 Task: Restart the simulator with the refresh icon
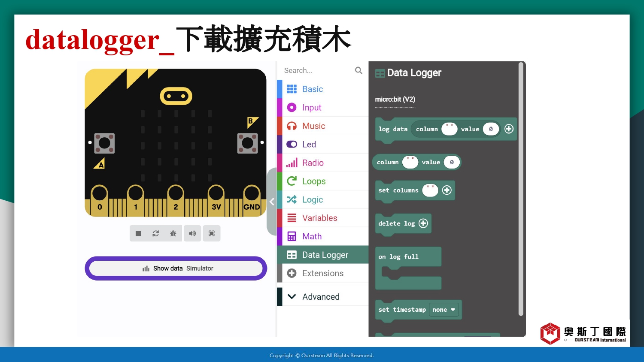[x=156, y=233]
